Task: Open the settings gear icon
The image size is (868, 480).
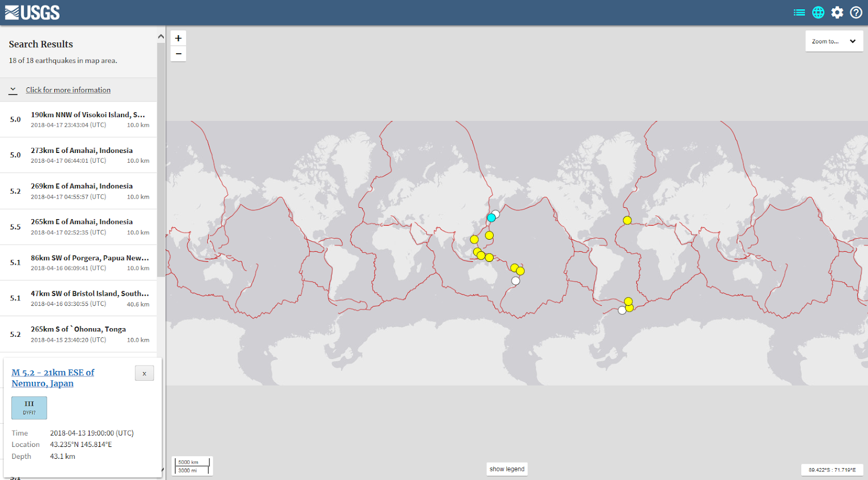Action: point(837,12)
